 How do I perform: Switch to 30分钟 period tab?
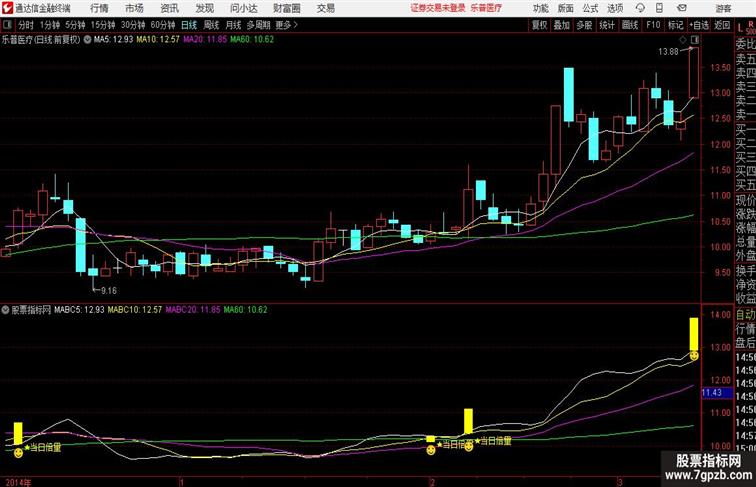point(133,25)
